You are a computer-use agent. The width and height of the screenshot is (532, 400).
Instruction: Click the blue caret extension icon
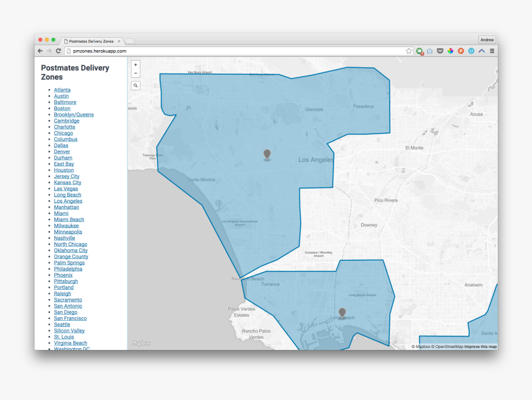coord(482,51)
